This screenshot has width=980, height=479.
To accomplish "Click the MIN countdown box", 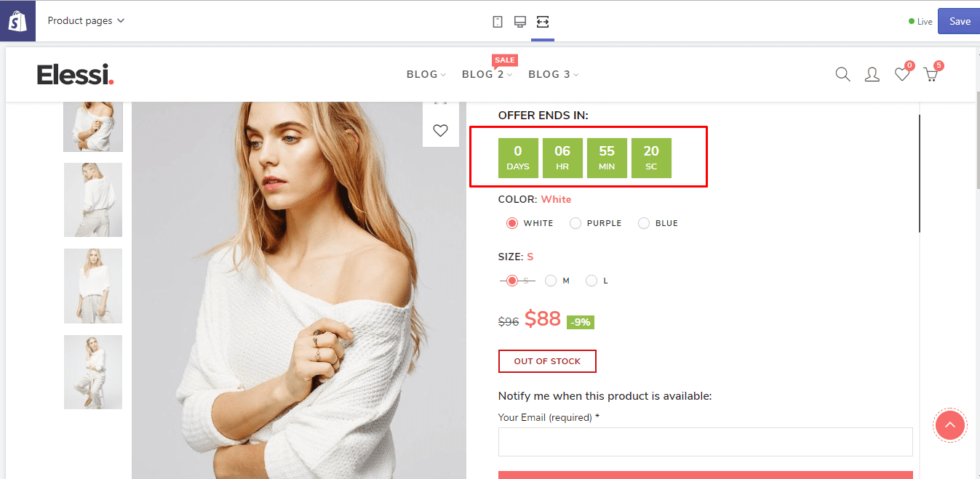I will click(x=607, y=158).
